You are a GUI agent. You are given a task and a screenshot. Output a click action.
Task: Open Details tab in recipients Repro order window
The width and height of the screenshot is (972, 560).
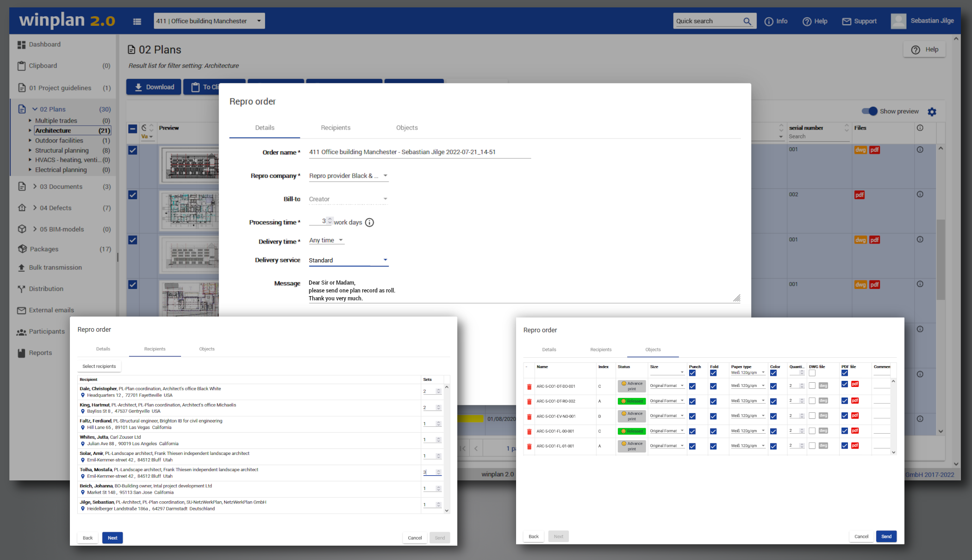point(103,349)
